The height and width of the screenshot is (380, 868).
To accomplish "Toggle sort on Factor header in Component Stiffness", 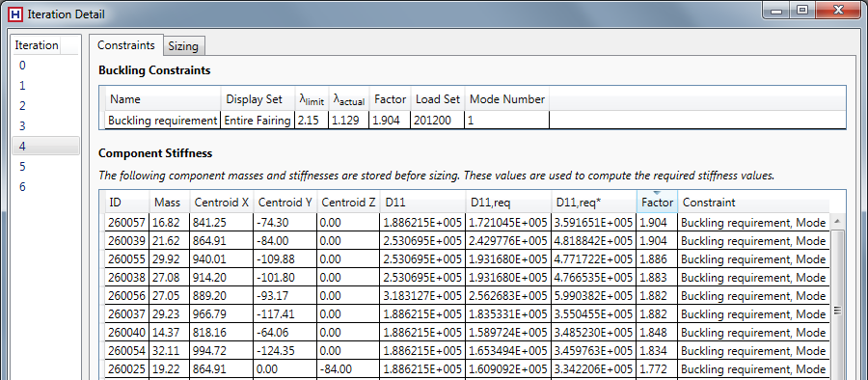I will [657, 203].
